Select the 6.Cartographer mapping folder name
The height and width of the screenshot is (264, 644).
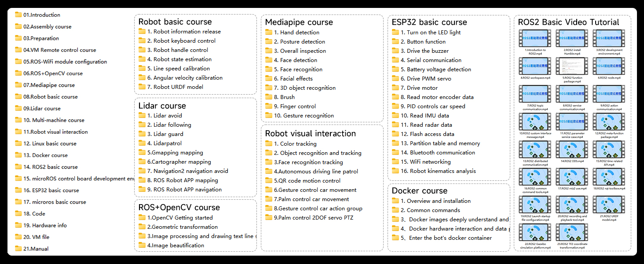click(x=179, y=161)
